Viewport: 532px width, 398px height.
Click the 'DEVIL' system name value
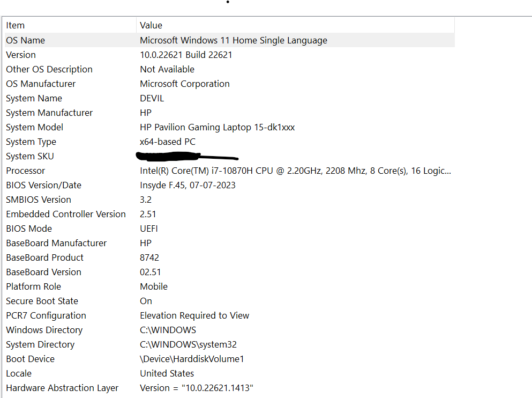pos(152,99)
